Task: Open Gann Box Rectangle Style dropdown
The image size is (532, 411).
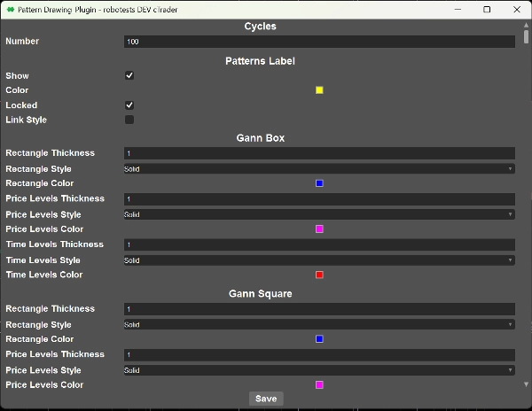Action: click(x=319, y=168)
